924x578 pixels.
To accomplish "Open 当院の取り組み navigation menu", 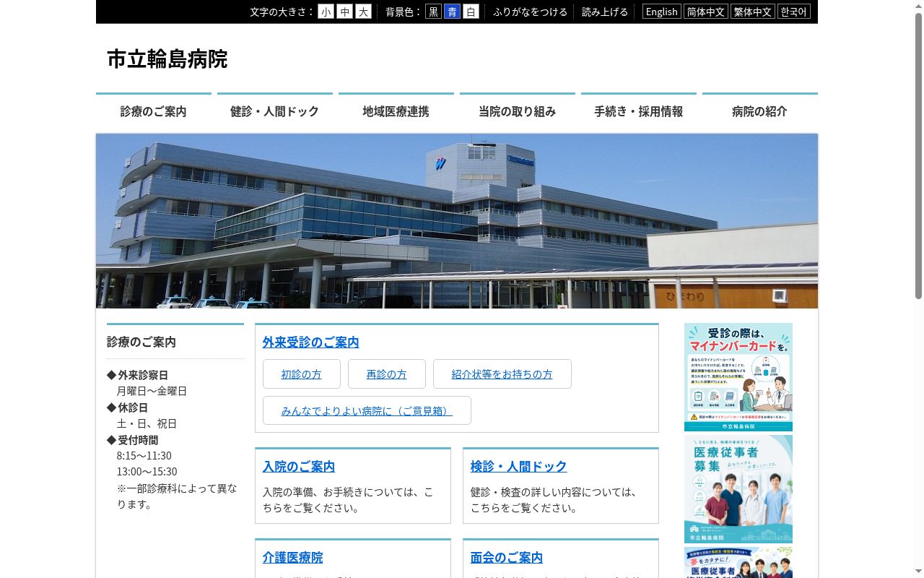I will [518, 111].
